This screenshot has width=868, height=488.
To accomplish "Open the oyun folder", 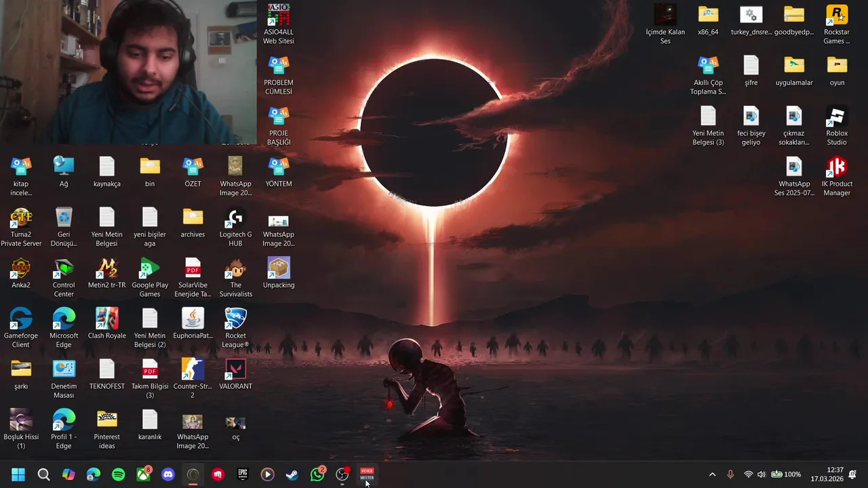I will 837,70.
